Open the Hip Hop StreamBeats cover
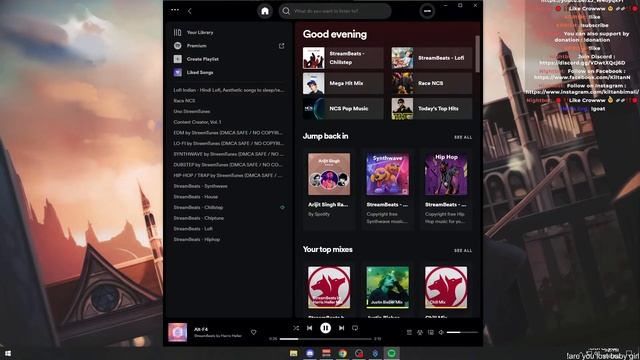Viewport: 640px width, 360px height. click(x=446, y=174)
